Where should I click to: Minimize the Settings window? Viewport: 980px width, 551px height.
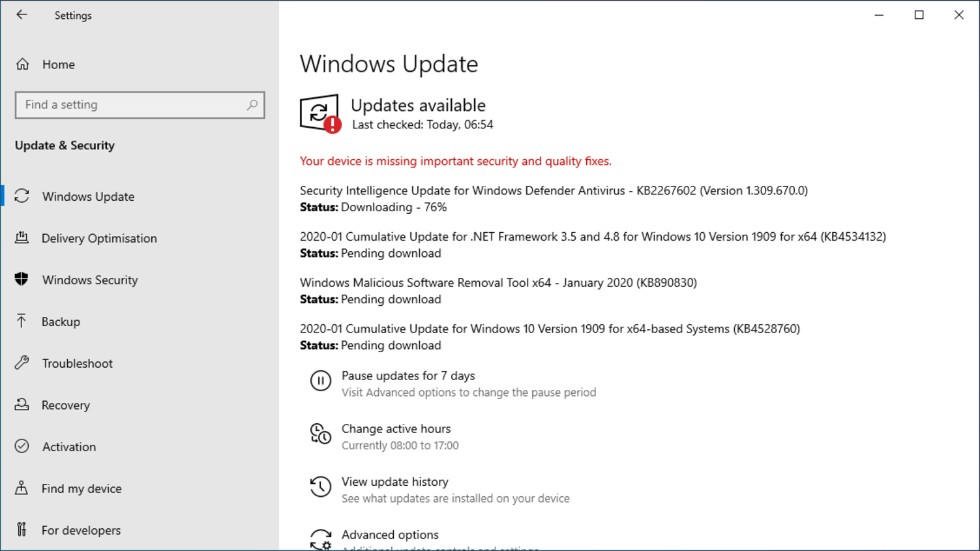tap(879, 15)
